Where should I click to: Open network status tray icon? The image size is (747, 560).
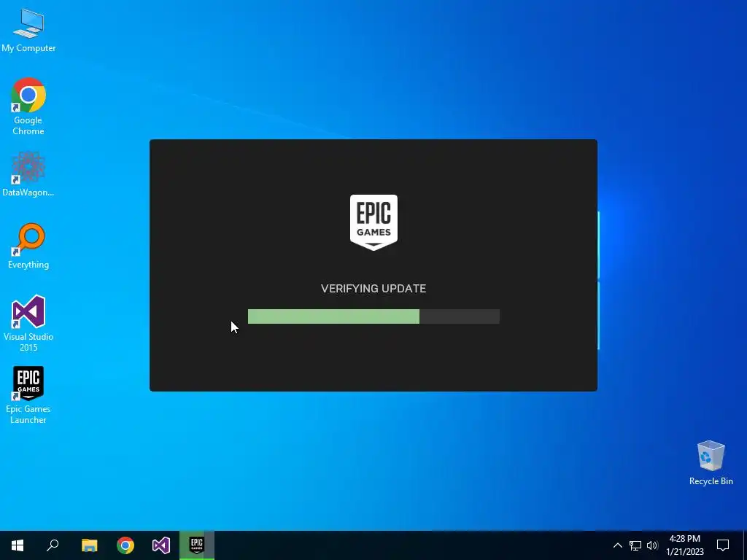point(635,545)
